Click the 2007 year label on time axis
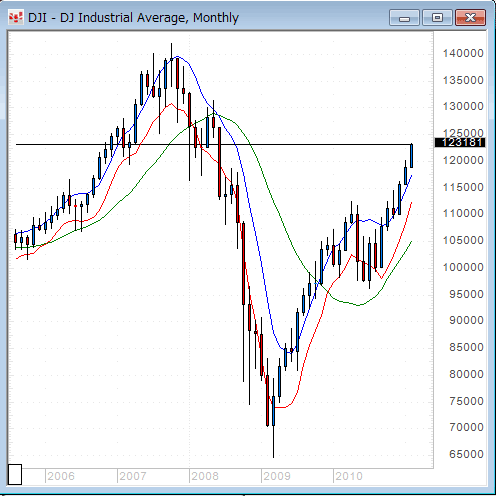Viewport: 496px width, 496px height. [133, 476]
